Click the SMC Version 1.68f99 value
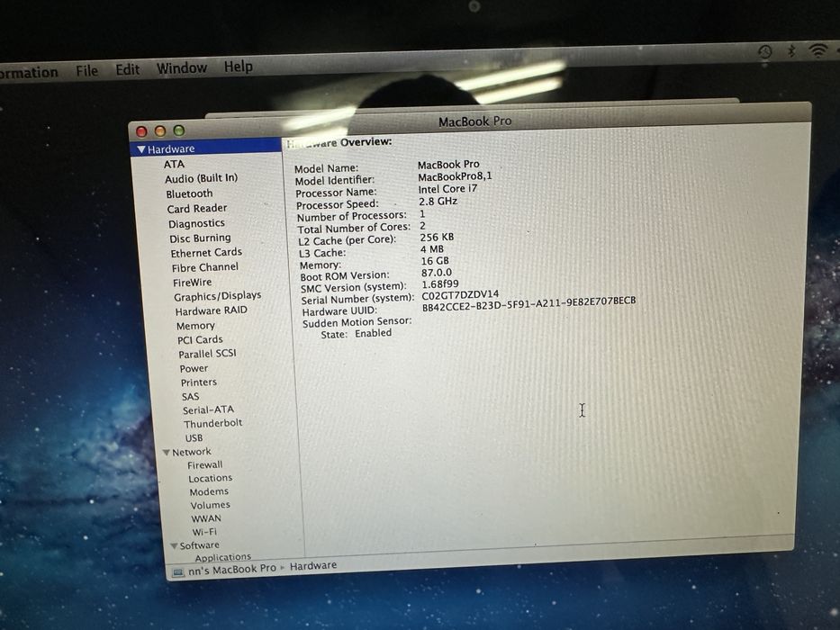Image resolution: width=840 pixels, height=630 pixels. (x=440, y=284)
